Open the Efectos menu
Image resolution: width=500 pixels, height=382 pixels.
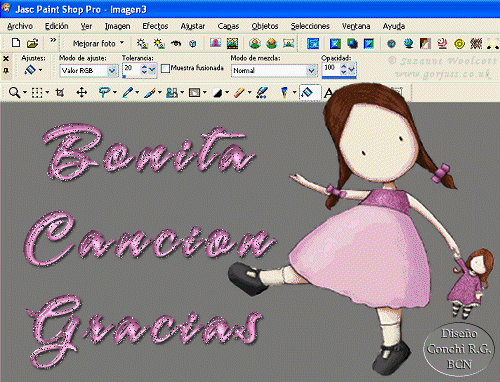point(155,26)
